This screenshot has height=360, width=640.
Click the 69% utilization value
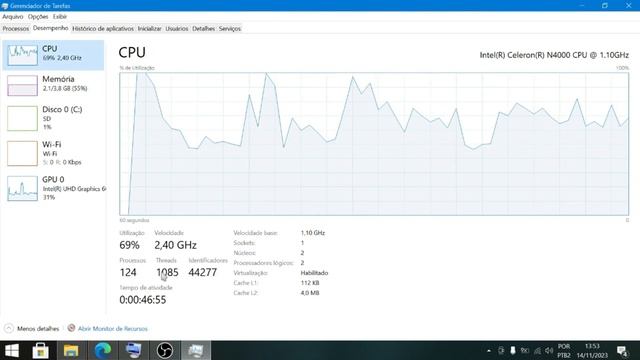click(129, 245)
